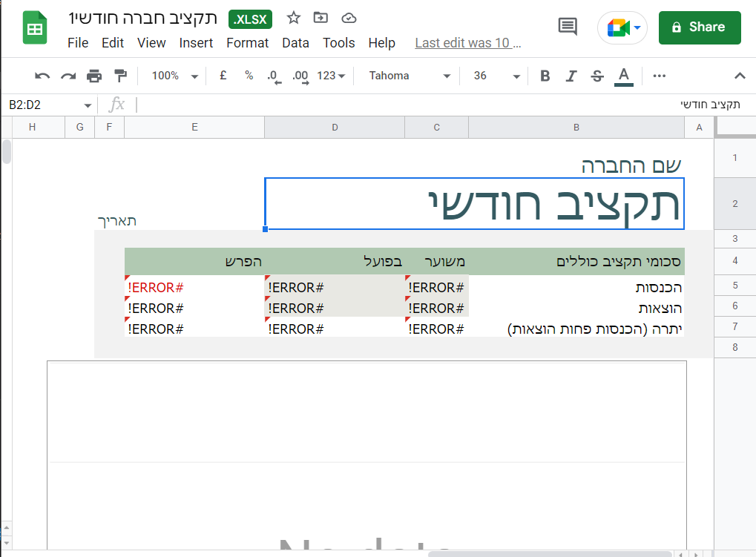Screen dimensions: 756x557
Task: Open the font size 36 dropdown
Action: pos(496,76)
